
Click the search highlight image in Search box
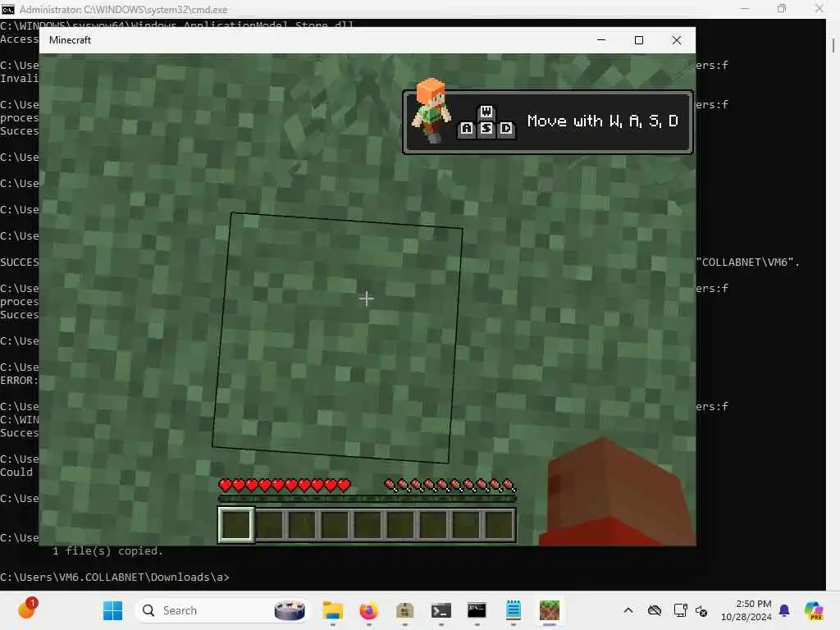pos(290,610)
